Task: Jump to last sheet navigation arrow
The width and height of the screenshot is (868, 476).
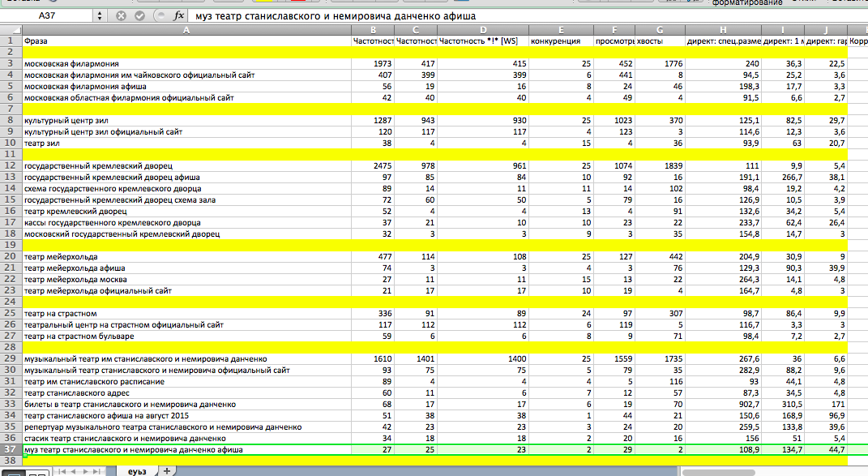Action: 96,472
